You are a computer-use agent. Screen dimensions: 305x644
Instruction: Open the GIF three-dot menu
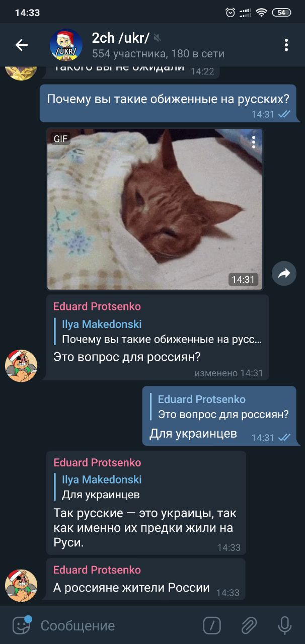click(254, 142)
